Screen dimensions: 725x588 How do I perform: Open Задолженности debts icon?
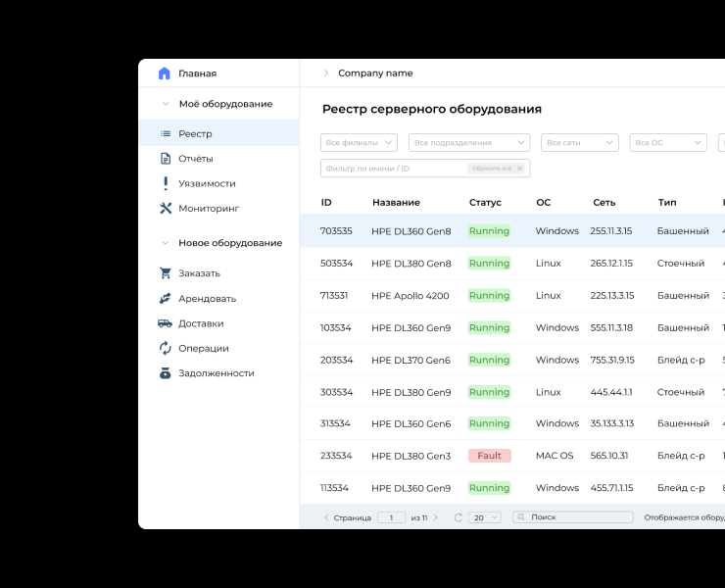(x=166, y=373)
